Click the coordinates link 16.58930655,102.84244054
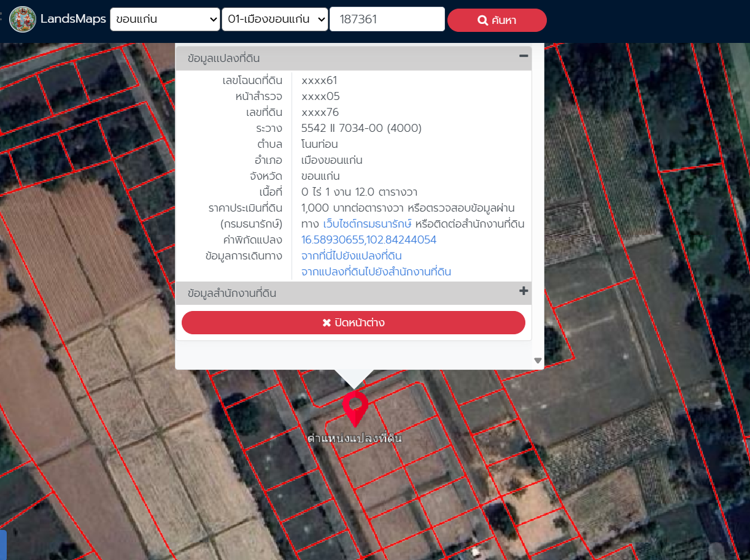Screen dimensions: 750x560 click(x=368, y=240)
